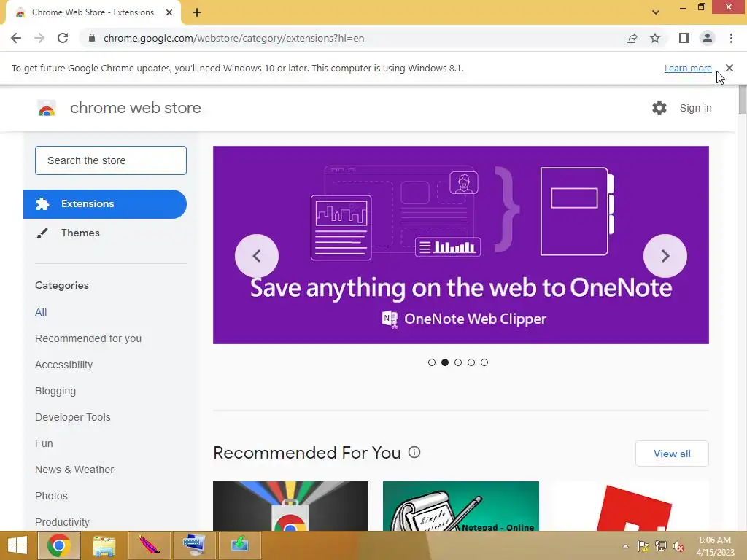
Task: Close the Chrome Web Store tab
Action: coord(169,12)
